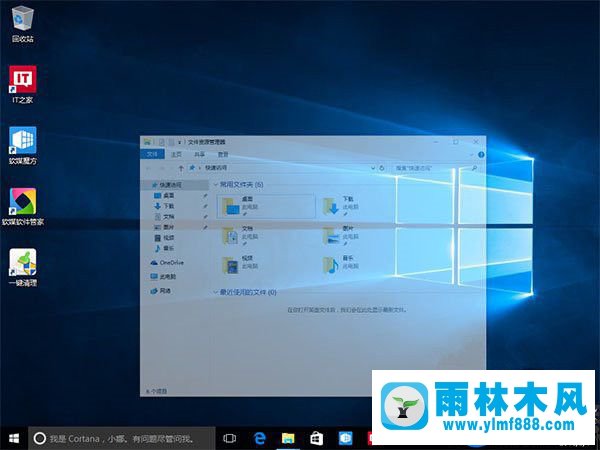Select 音乐 in the navigation pane

click(169, 249)
